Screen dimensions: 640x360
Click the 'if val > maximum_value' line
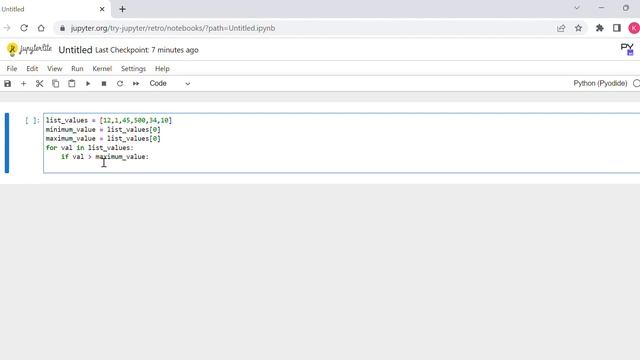tap(105, 157)
